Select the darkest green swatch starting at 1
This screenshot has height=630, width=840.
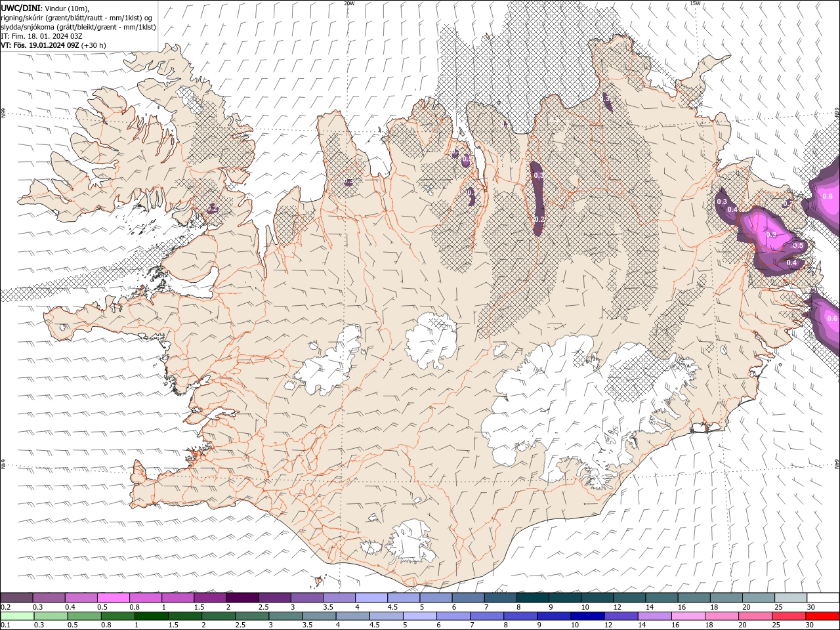click(x=152, y=616)
